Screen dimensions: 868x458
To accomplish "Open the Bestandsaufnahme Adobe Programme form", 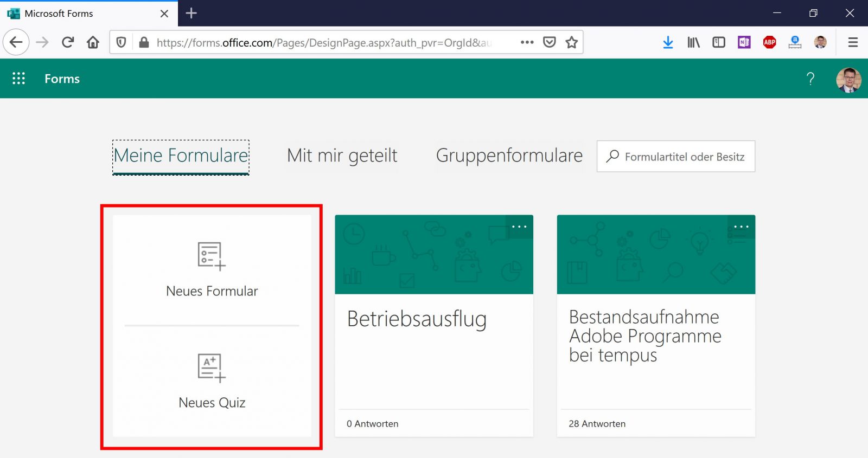I will click(x=656, y=326).
